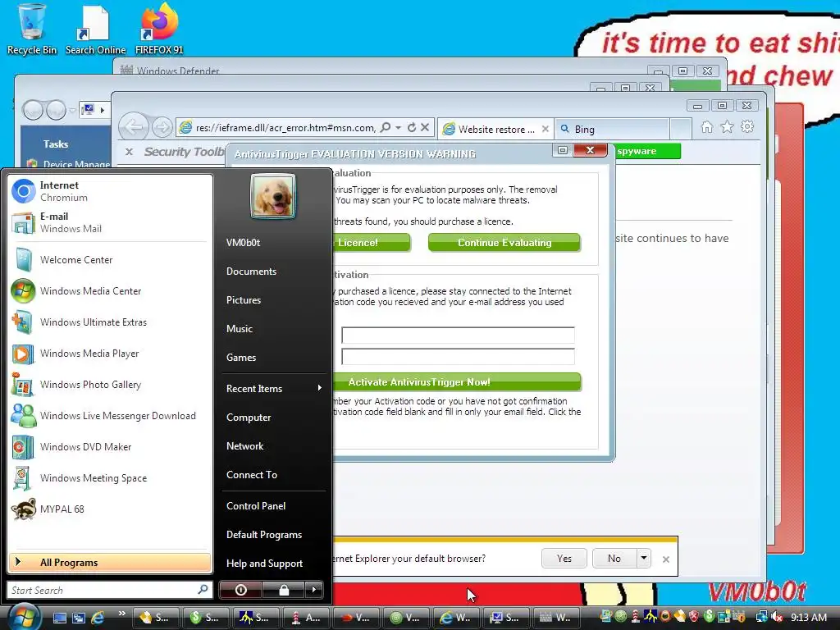Open Documents from Start menu
Image resolution: width=840 pixels, height=630 pixels.
(251, 271)
